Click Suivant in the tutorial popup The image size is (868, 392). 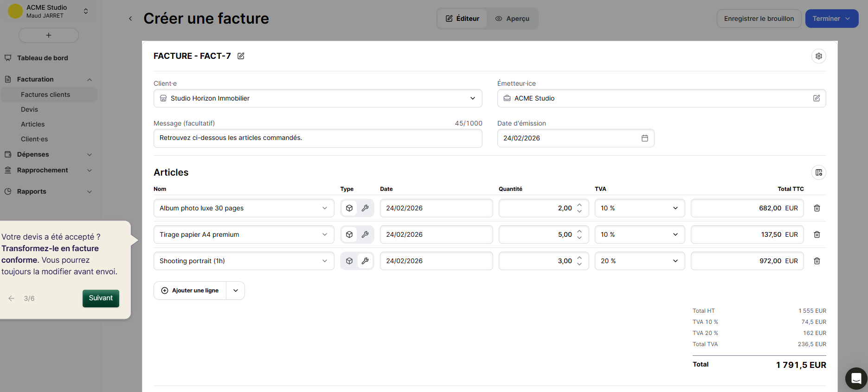101,298
